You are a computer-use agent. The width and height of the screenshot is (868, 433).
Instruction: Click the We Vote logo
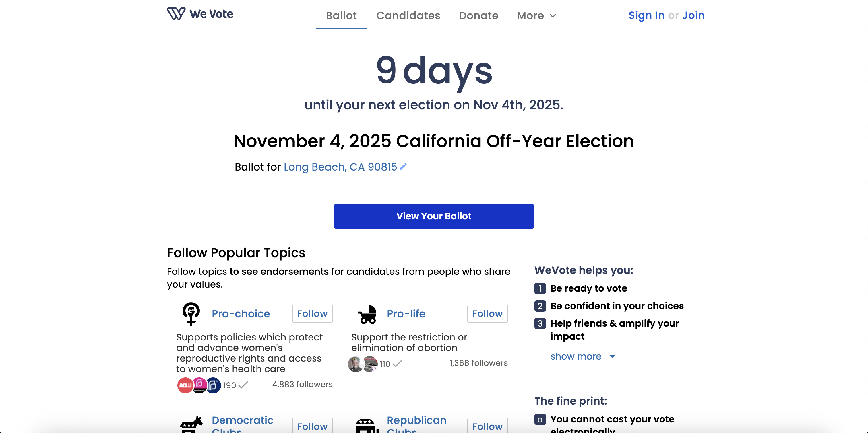click(x=200, y=14)
